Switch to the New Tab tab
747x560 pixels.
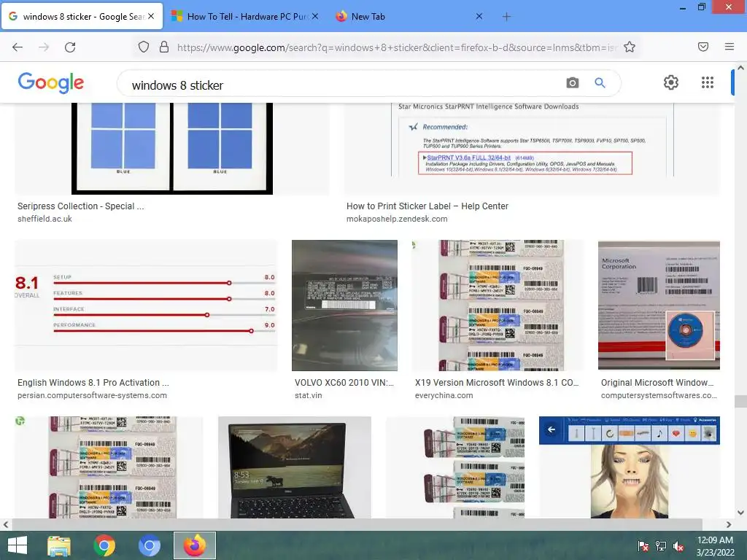pyautogui.click(x=410, y=16)
